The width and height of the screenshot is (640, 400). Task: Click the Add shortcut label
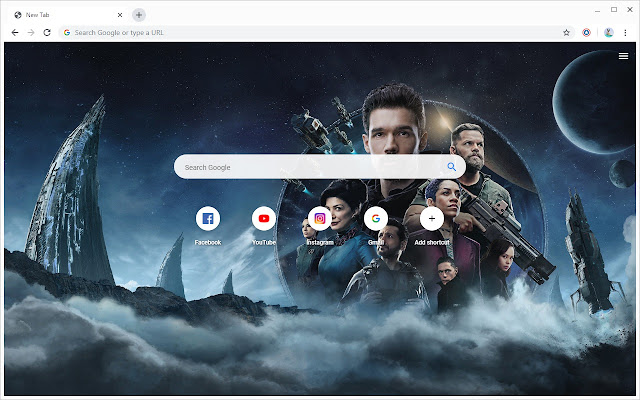click(x=432, y=242)
